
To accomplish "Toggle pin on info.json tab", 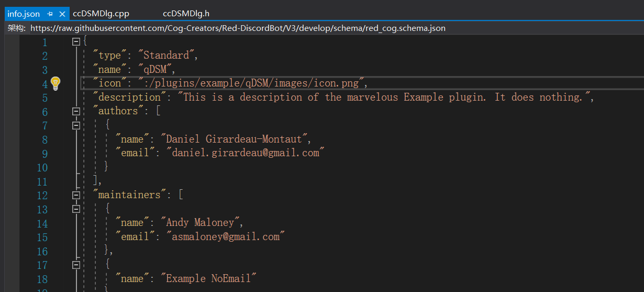I will click(50, 14).
